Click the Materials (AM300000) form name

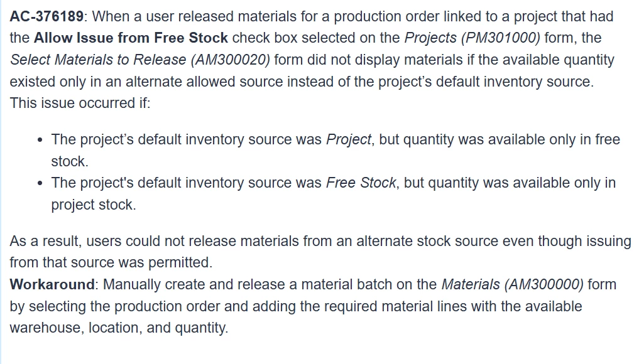[x=512, y=284]
